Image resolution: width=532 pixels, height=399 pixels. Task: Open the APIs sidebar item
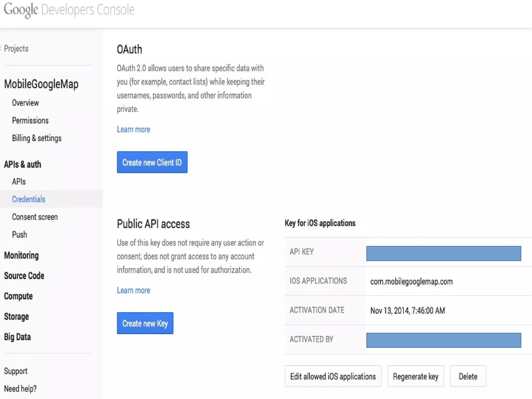coord(19,182)
